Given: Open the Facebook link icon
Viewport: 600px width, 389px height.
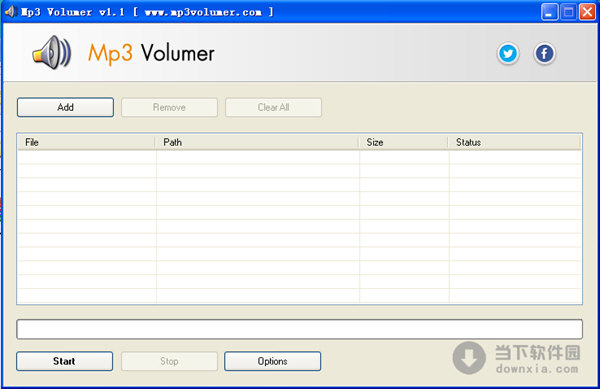Looking at the screenshot, I should point(544,53).
